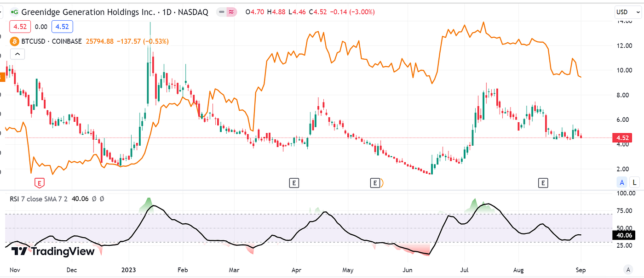The image size is (644, 278).
Task: Click the Dec label on time axis
Action: click(x=72, y=270)
